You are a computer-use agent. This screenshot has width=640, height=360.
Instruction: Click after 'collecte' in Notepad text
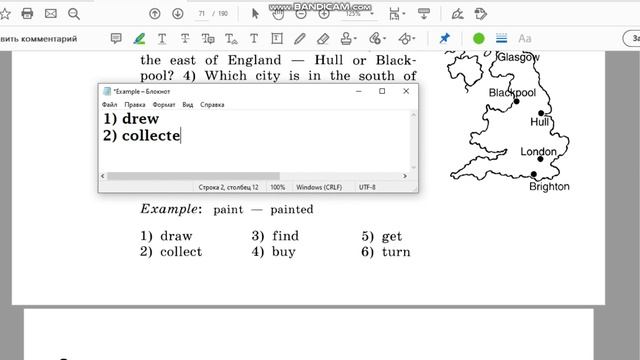180,136
